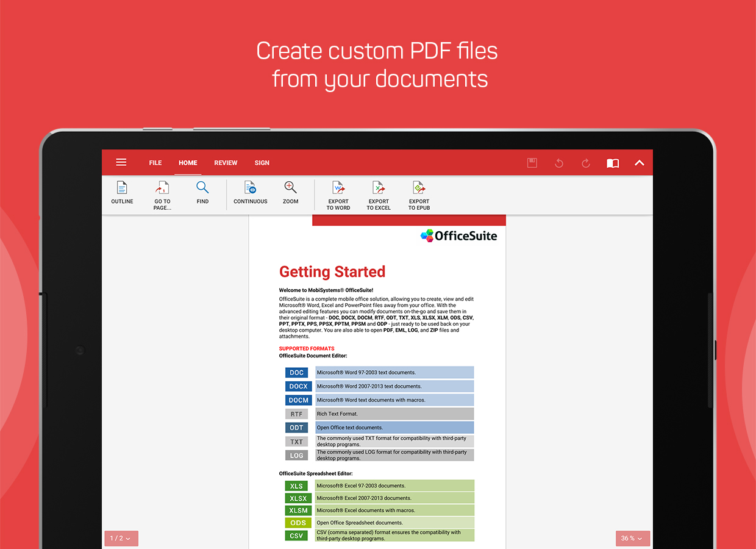Expand the 1 / 2 page selector
Image resolution: width=756 pixels, height=549 pixels.
(121, 538)
